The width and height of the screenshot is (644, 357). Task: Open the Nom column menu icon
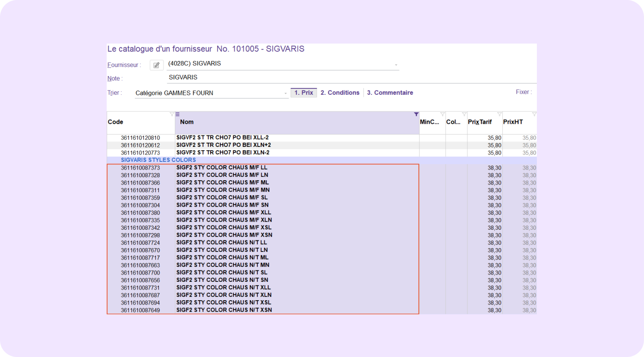coord(178,114)
